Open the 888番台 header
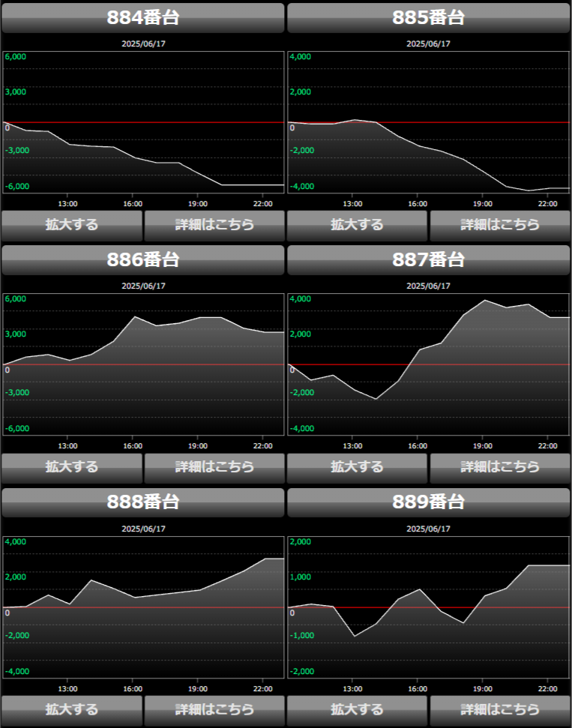The height and width of the screenshot is (728, 572). click(143, 502)
